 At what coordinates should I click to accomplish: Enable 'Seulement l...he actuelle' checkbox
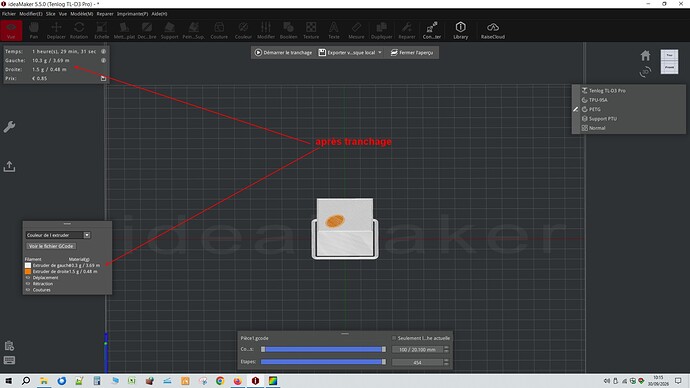pyautogui.click(x=394, y=338)
